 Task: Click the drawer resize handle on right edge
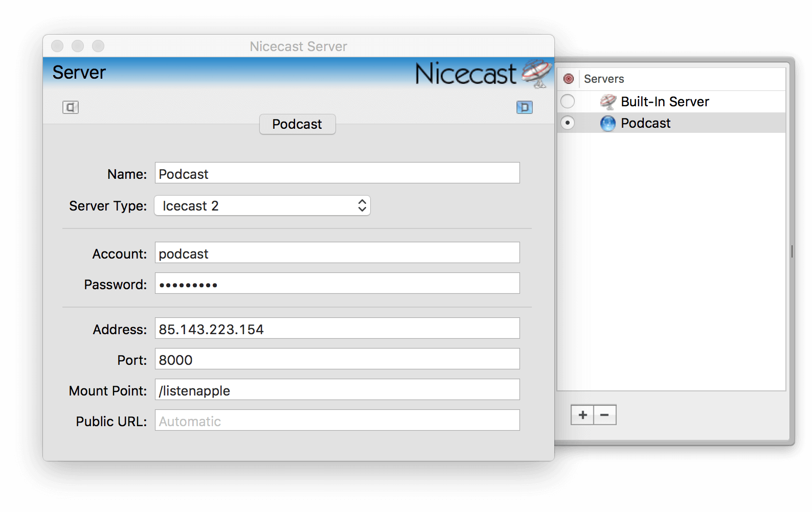tap(792, 251)
